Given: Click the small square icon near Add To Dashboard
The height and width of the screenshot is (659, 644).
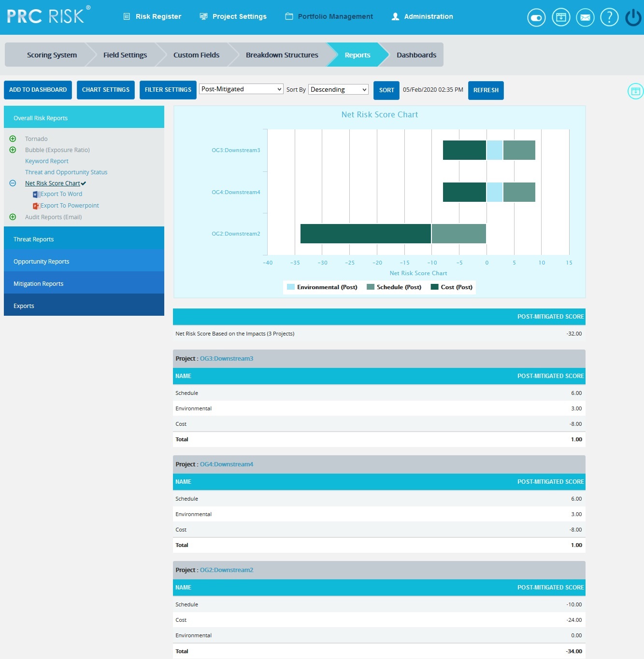Looking at the screenshot, I should (x=636, y=90).
